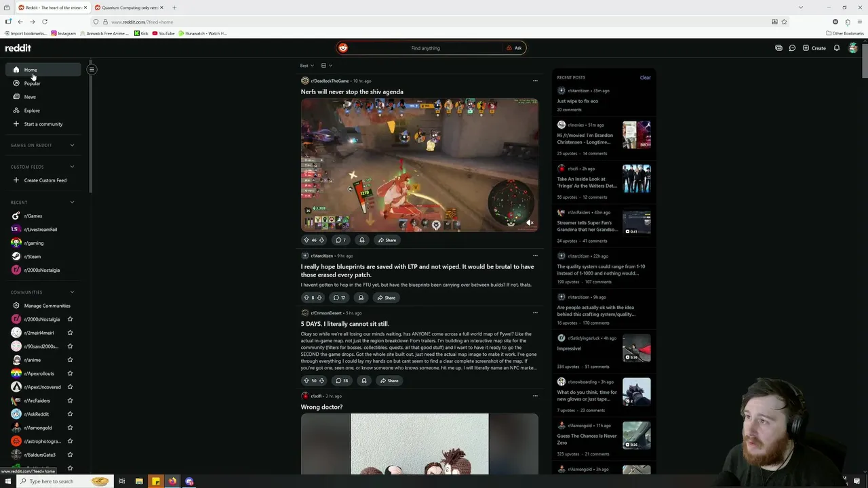This screenshot has height=488, width=868.
Task: Collapse the Games on Reddit section
Action: point(72,145)
